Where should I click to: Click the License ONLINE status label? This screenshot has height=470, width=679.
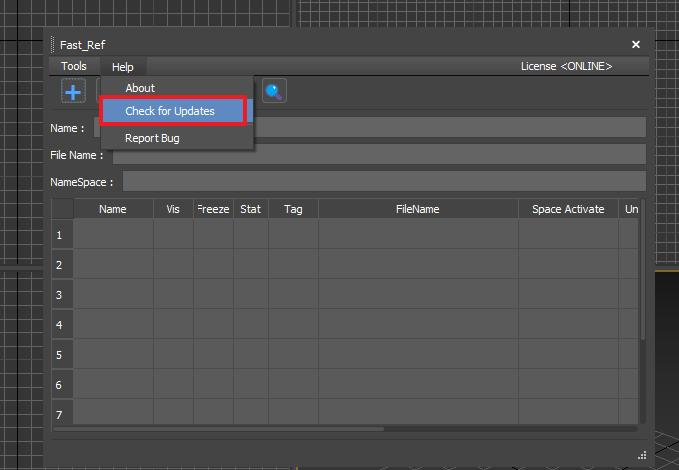[566, 66]
